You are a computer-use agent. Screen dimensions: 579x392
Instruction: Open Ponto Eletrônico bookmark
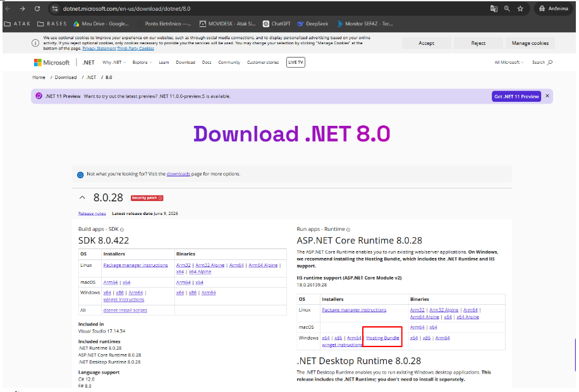164,23
